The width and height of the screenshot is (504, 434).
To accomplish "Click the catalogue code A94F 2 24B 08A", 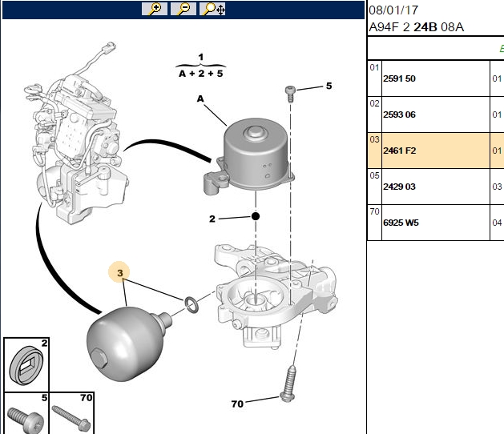I will (x=416, y=27).
